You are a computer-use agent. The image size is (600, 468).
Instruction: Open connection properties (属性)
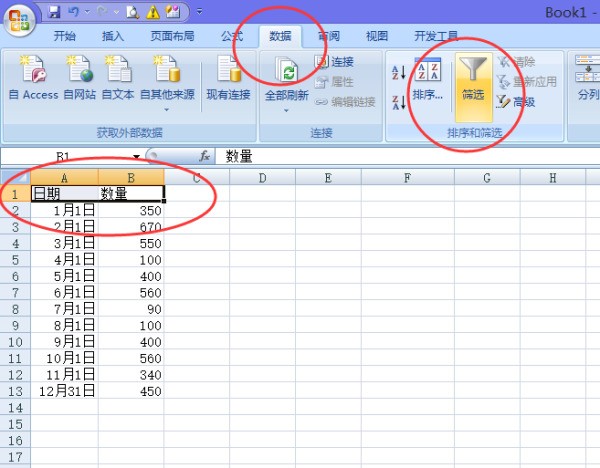[334, 82]
